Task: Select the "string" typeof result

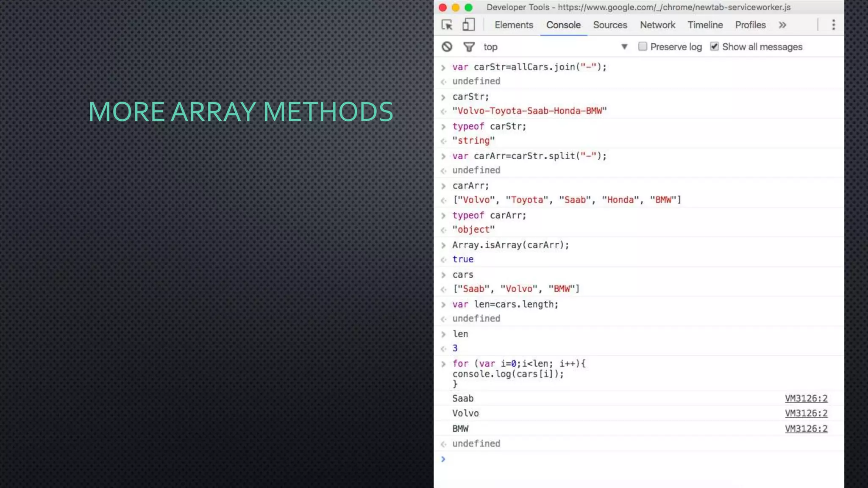Action: (473, 141)
